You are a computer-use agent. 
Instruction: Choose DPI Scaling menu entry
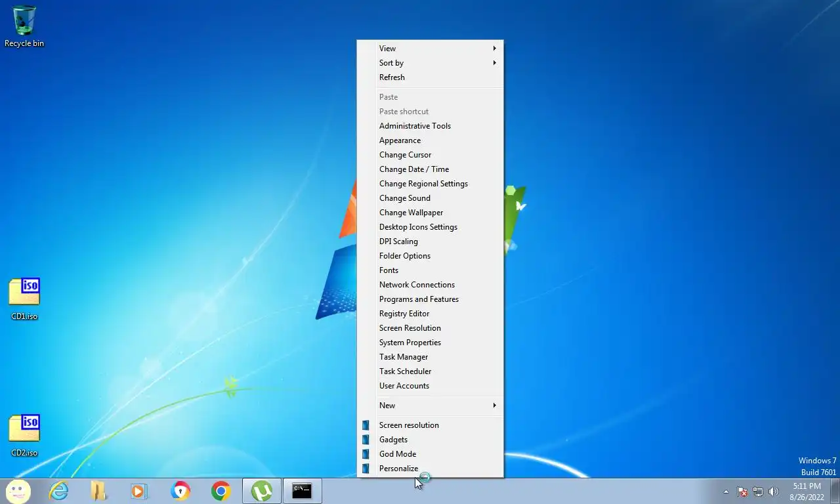tap(430, 241)
